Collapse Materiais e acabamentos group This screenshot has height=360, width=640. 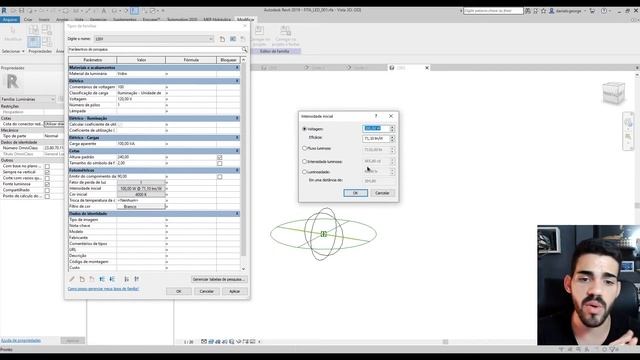[237, 68]
